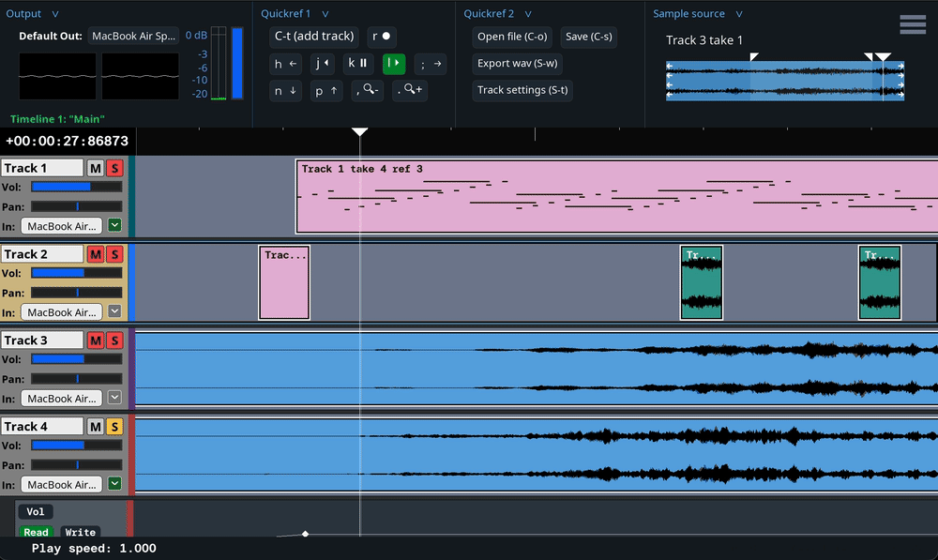938x560 pixels.
Task: Toggle solo on Track 4
Action: click(x=114, y=427)
